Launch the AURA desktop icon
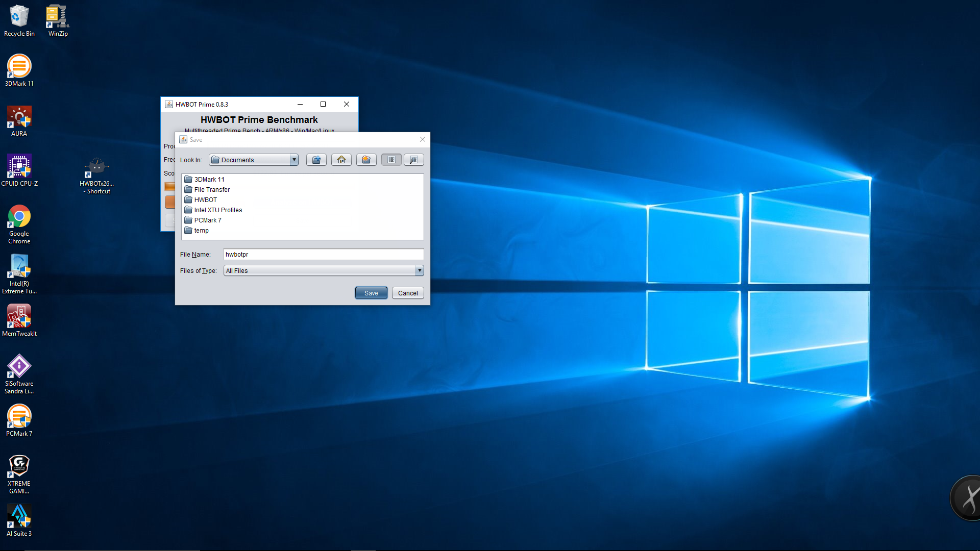980x551 pixels. tap(19, 121)
